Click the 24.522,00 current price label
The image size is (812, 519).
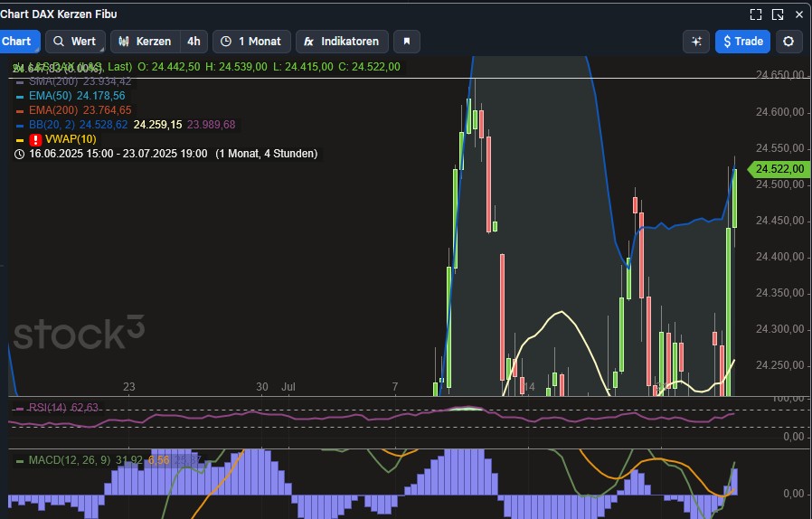pos(779,169)
